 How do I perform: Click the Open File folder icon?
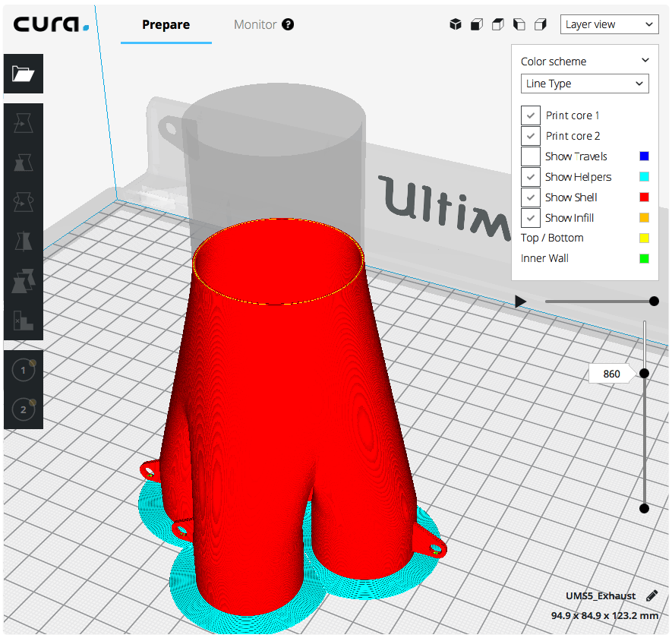tap(24, 74)
